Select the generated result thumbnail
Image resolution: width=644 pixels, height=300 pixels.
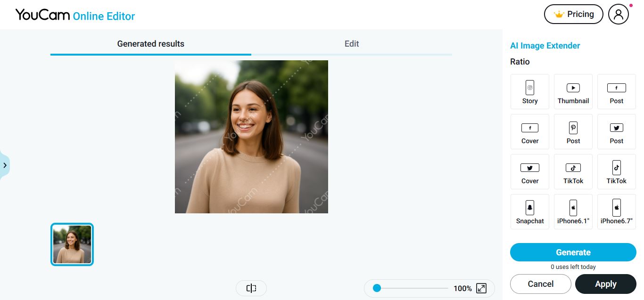click(x=72, y=244)
